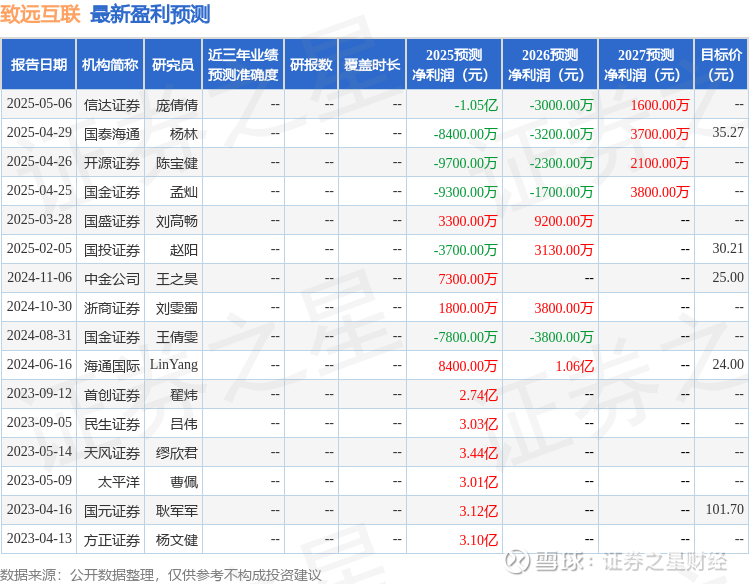Select date cell 2025-04-25
The height and width of the screenshot is (584, 749).
39,191
